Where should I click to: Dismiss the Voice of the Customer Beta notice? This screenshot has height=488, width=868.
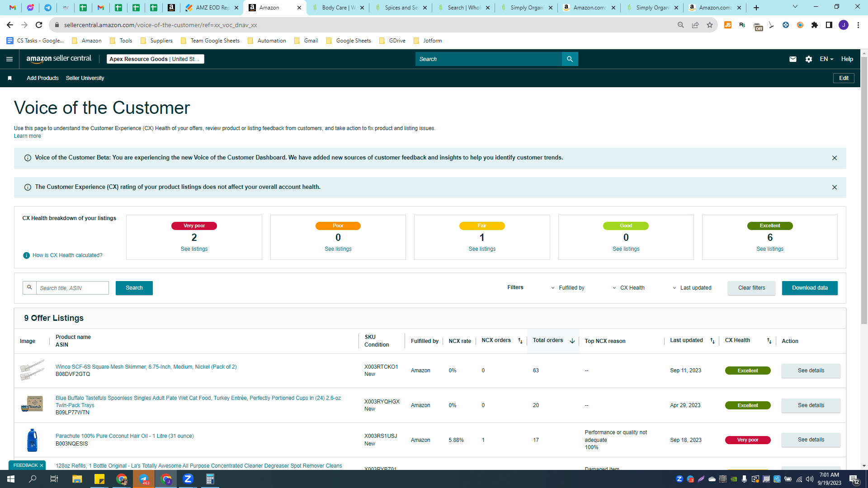[835, 158]
